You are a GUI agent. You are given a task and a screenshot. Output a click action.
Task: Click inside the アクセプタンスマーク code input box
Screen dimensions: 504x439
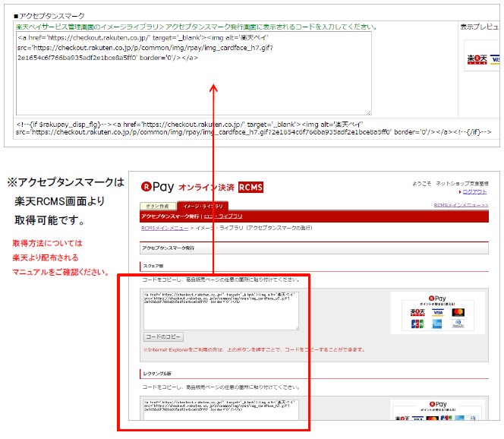click(x=194, y=74)
